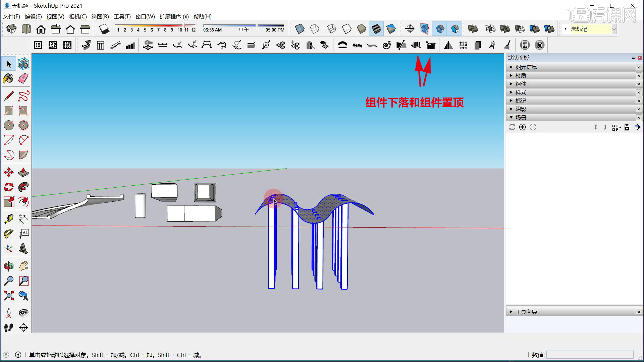
Task: Click the Section Plane tool in top toolbar
Action: 410,29
